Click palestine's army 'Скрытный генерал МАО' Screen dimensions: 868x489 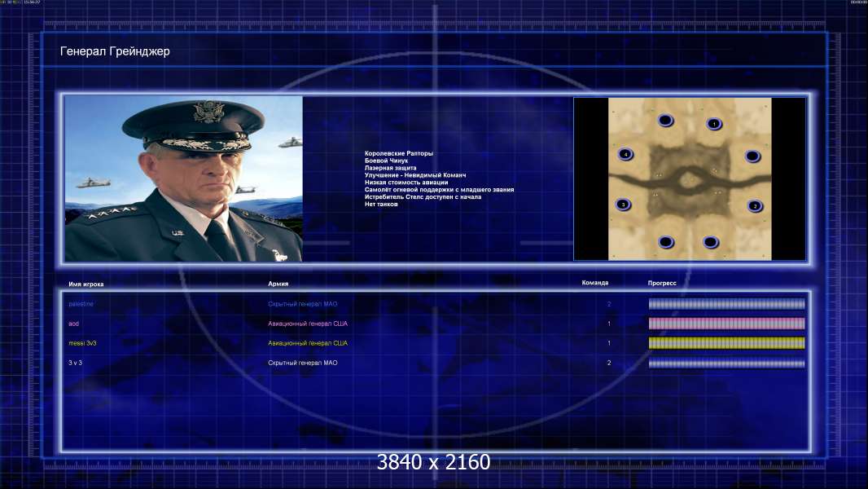click(x=303, y=304)
